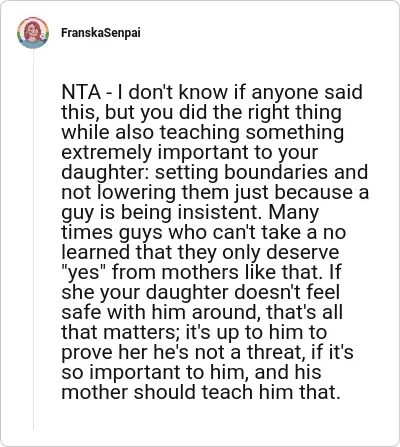This screenshot has height=447, width=400.
Task: Click the line "not lowering them just because a"
Action: tap(215, 192)
